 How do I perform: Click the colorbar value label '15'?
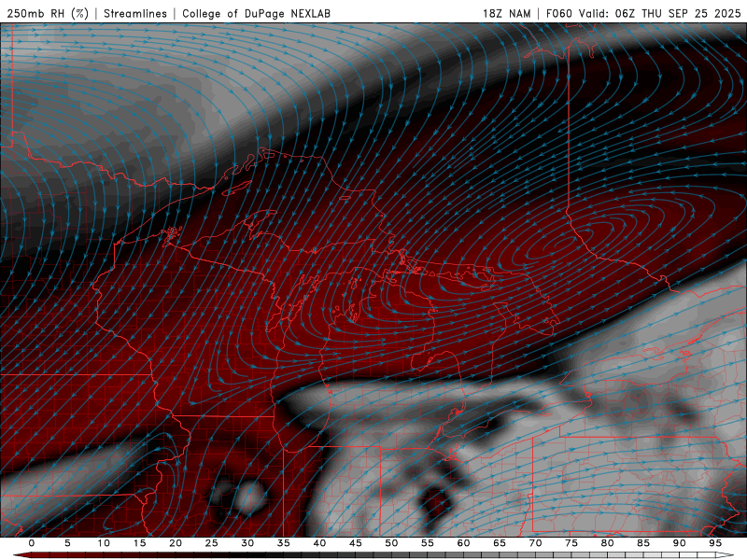(x=139, y=543)
